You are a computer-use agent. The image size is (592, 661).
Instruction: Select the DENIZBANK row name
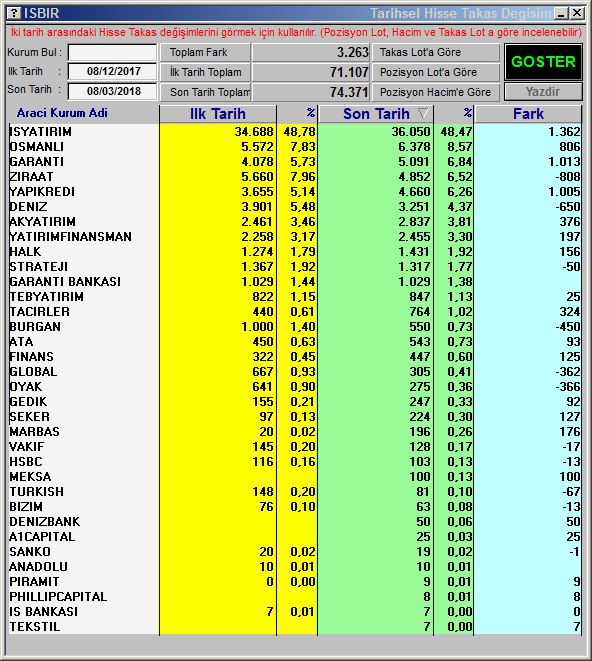[x=45, y=521]
